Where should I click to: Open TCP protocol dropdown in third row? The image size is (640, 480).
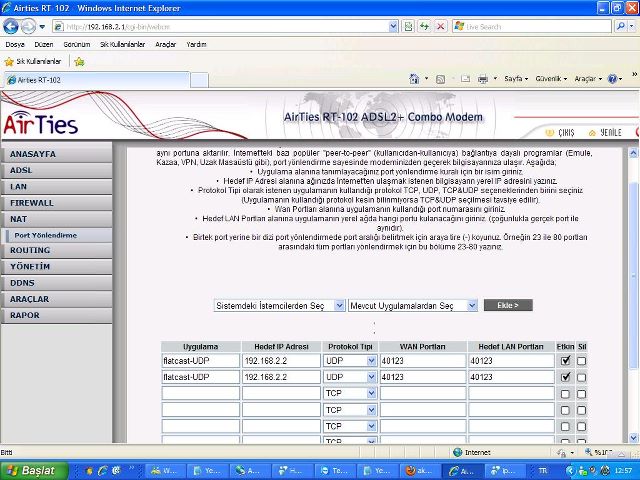click(350, 393)
